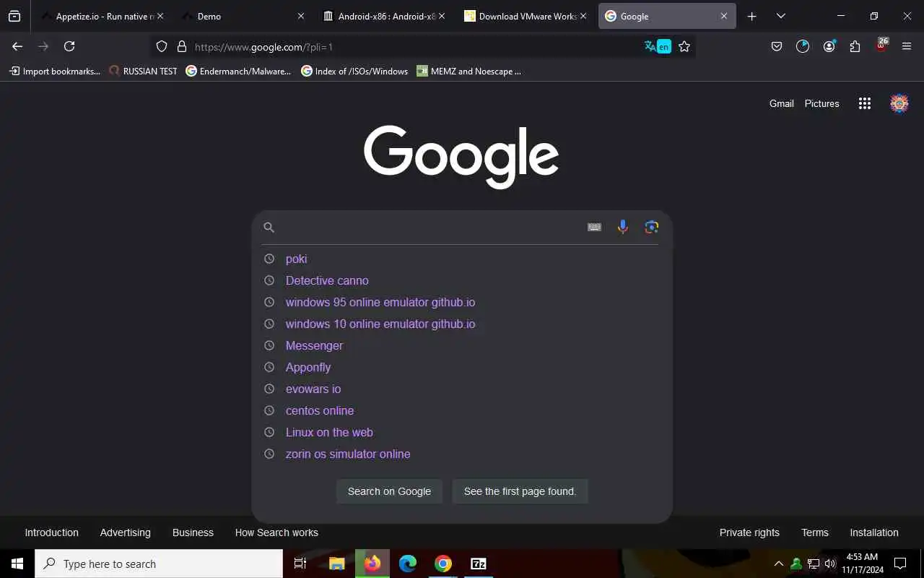924x578 pixels.
Task: Open Task View on taskbar
Action: [300, 564]
